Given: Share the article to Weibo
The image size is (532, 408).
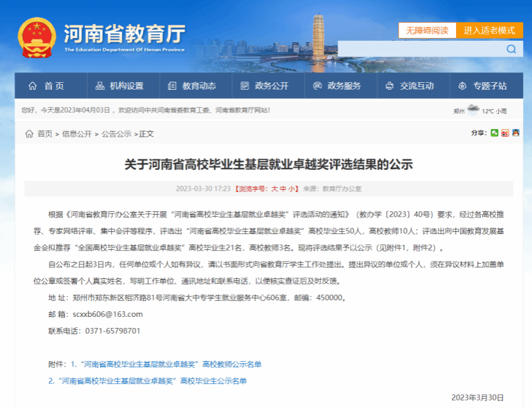Looking at the screenshot, I should [505, 133].
